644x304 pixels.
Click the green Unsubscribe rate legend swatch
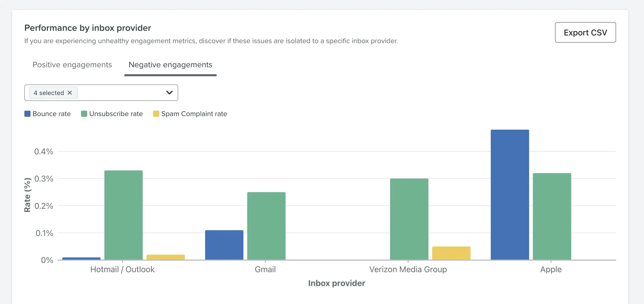(84, 113)
